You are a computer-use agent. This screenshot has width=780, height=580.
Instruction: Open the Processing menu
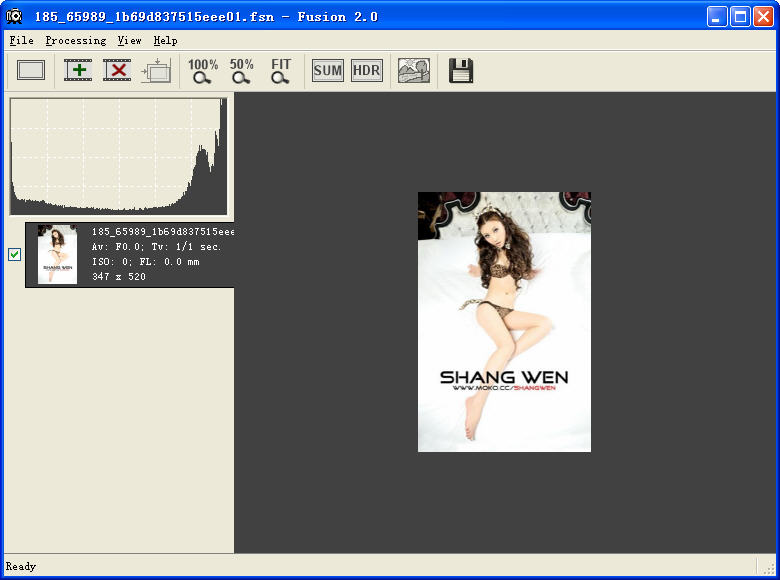click(x=75, y=41)
